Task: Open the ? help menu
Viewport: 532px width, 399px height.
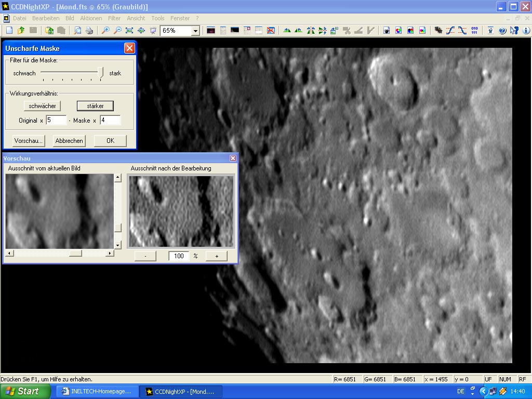Action: (x=197, y=18)
